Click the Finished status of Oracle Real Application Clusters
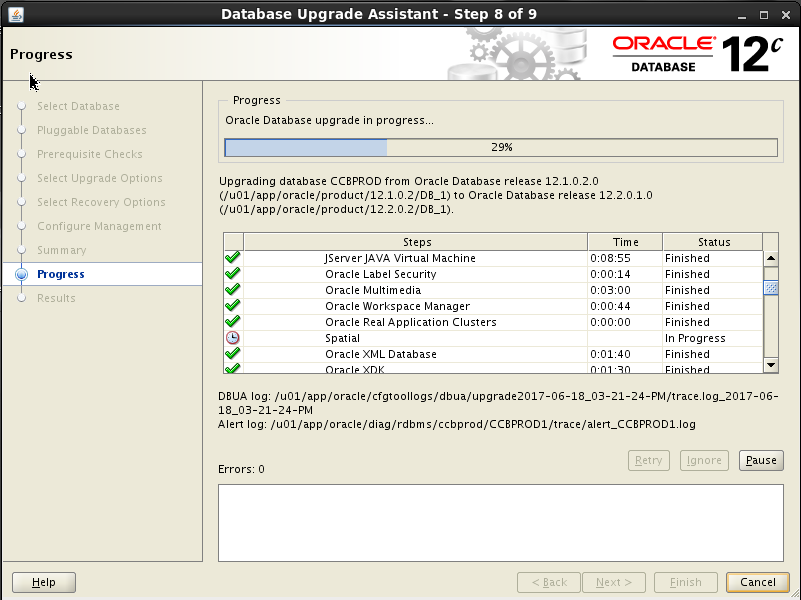 (x=687, y=322)
